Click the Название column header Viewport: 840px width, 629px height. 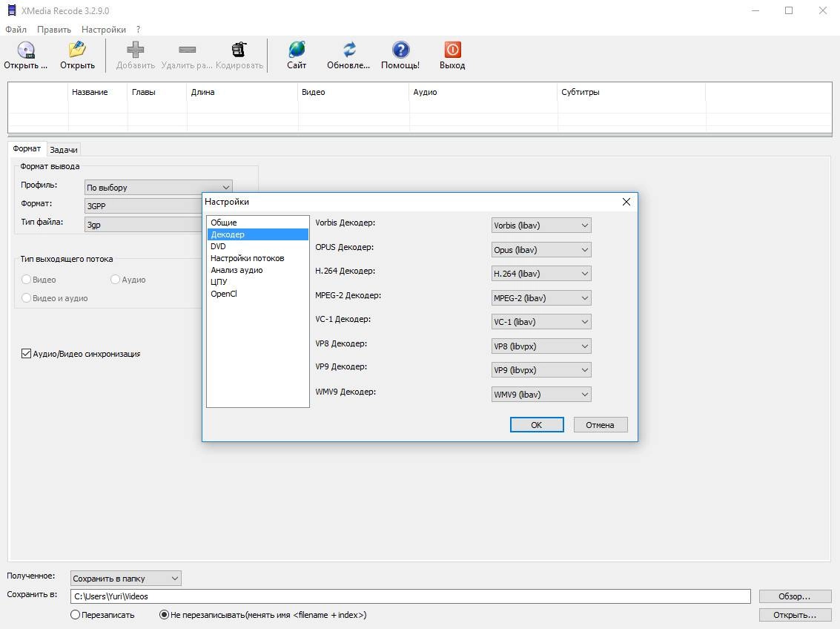98,92
